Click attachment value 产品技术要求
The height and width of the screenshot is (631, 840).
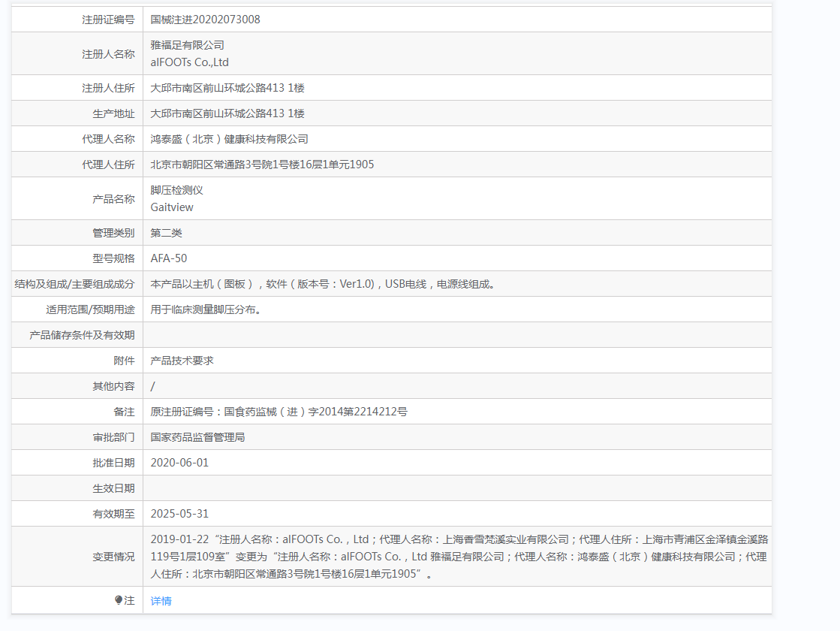pyautogui.click(x=182, y=361)
